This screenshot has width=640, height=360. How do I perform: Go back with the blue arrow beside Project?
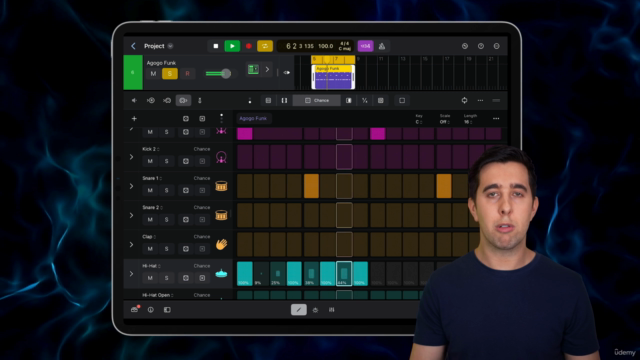pos(133,46)
